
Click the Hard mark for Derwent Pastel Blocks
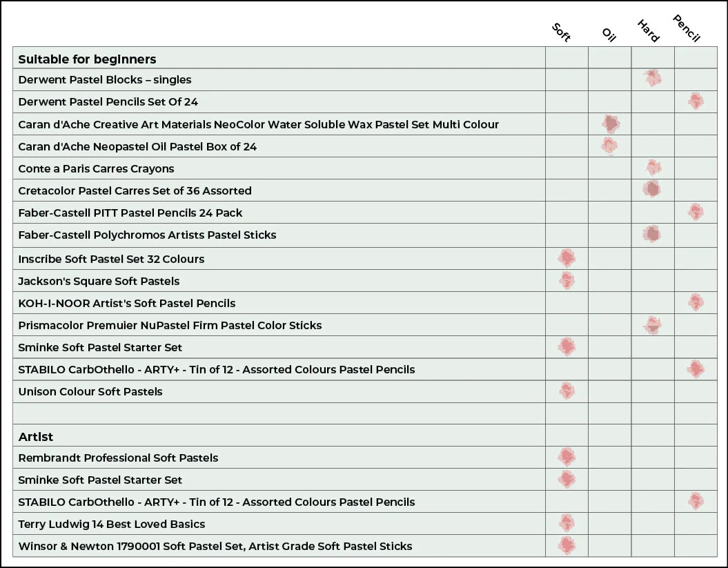pos(652,78)
